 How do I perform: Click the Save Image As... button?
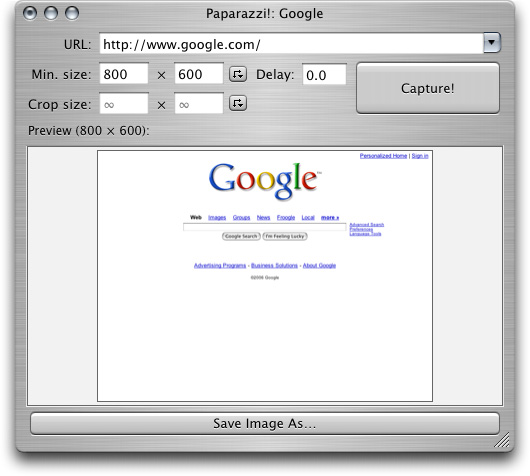point(265,423)
